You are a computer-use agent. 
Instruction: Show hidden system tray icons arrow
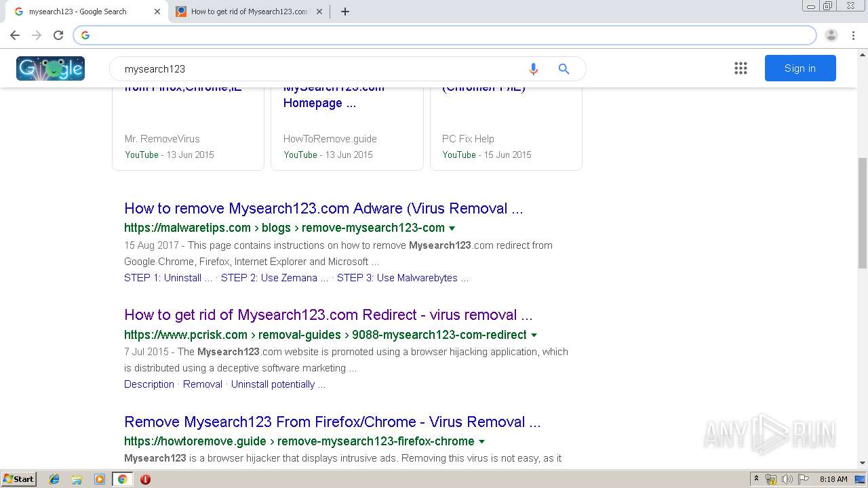(756, 479)
